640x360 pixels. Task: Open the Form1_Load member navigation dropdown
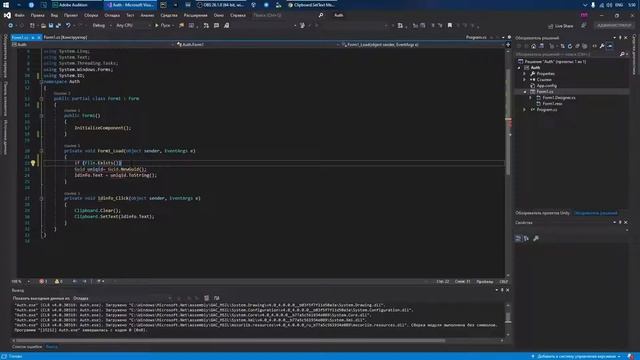422,44
